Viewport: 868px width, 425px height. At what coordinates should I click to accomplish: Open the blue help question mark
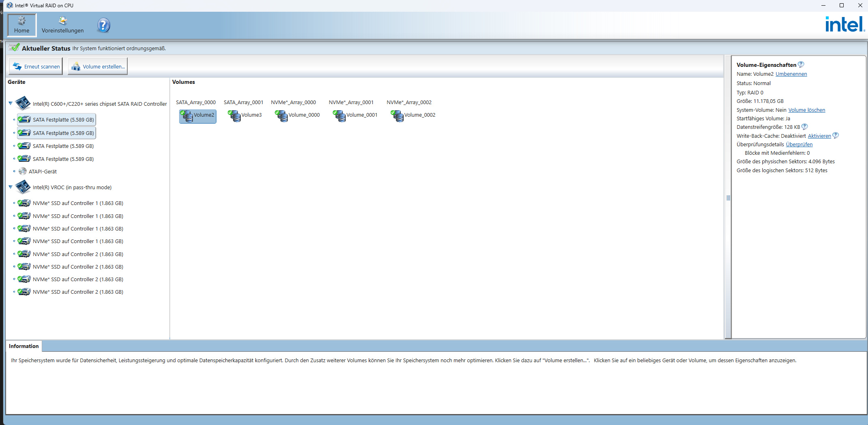tap(104, 25)
